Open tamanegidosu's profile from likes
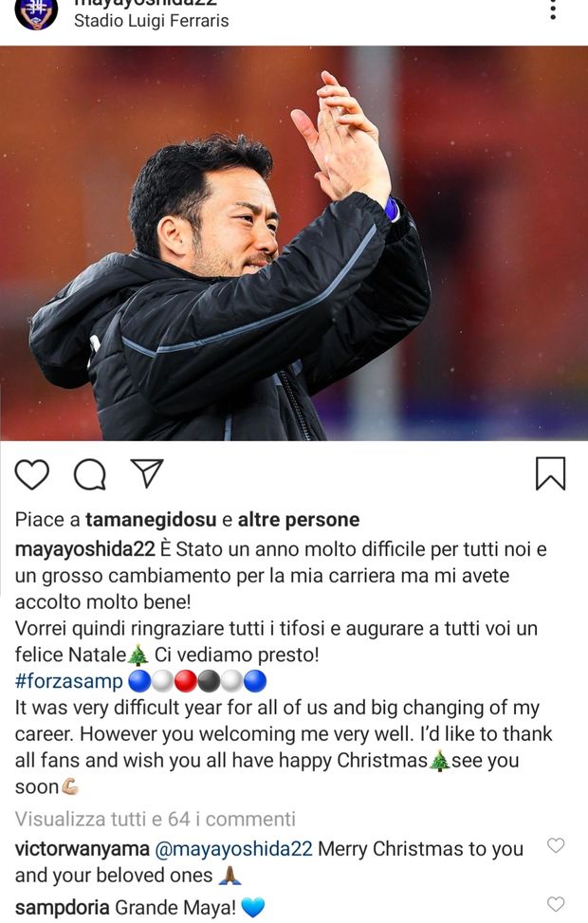The height and width of the screenshot is (923, 588). click(151, 520)
